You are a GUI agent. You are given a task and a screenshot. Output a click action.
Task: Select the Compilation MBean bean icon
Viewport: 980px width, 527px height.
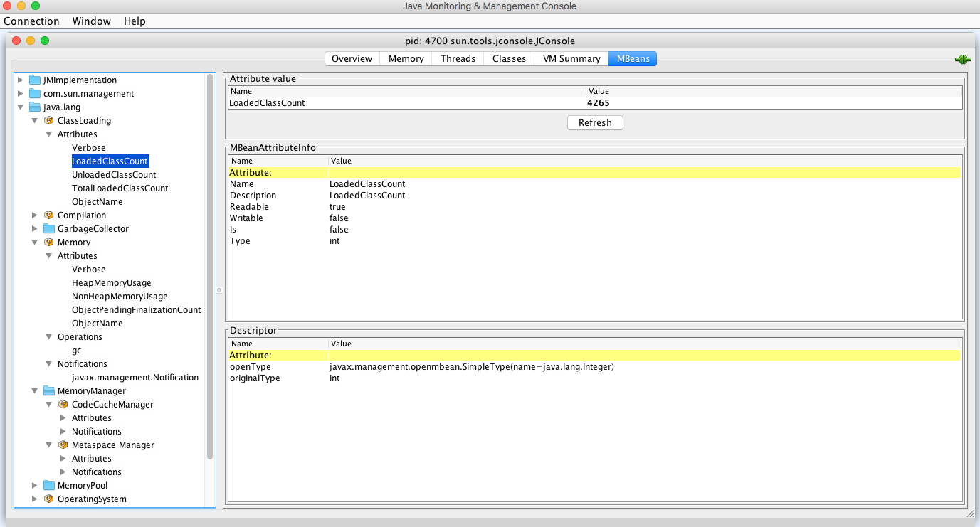pos(48,215)
